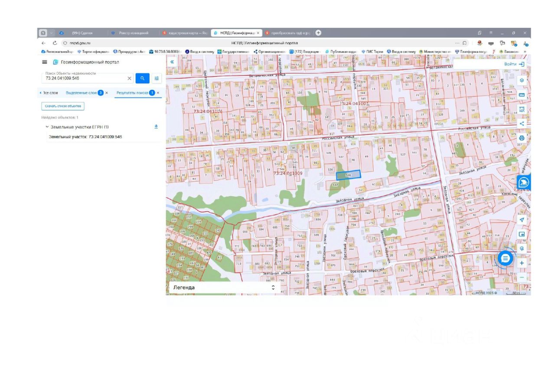
Task: Open search filter settings icon
Action: [157, 78]
